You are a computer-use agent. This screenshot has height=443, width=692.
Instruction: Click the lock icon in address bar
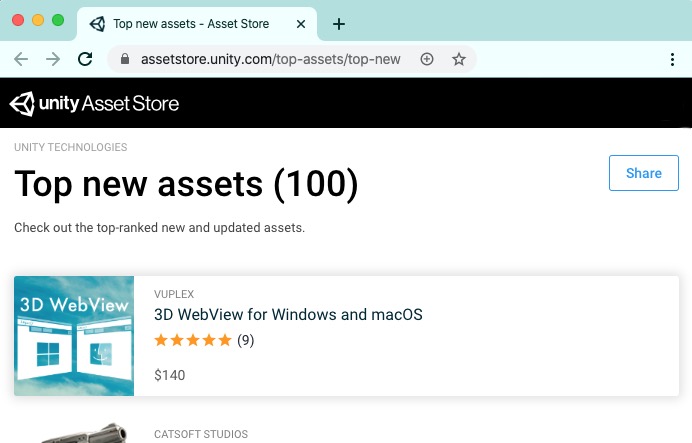pyautogui.click(x=125, y=59)
